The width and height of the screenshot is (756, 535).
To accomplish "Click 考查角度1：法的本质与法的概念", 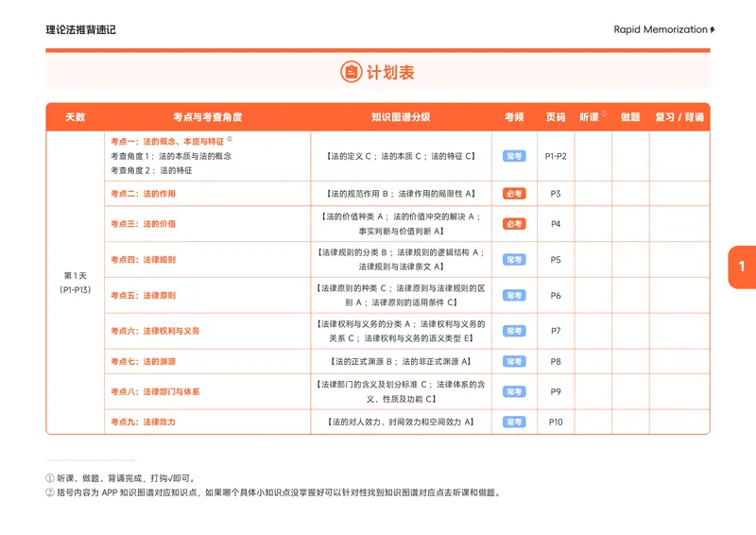I will 171,156.
